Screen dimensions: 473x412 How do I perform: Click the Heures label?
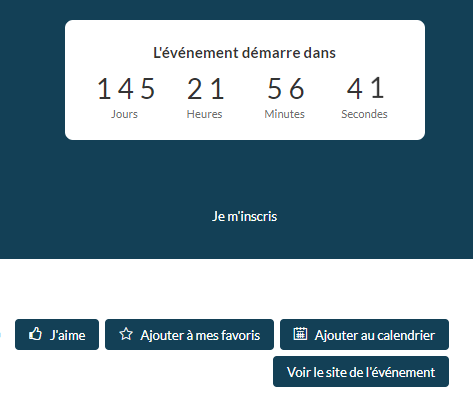204,114
